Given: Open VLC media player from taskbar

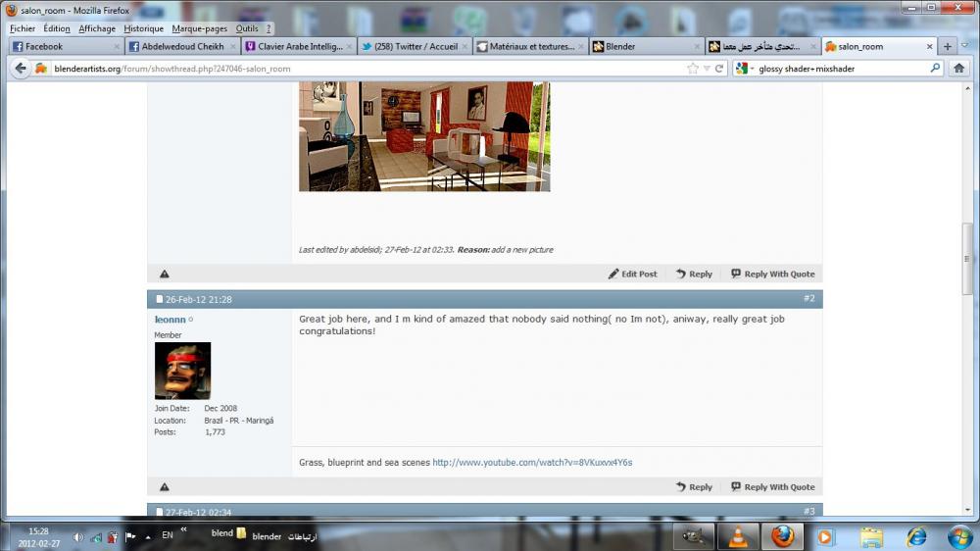Looking at the screenshot, I should [738, 536].
